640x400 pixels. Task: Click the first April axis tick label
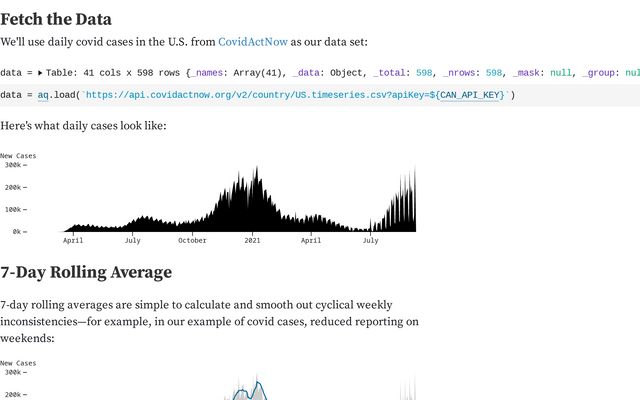click(x=73, y=240)
